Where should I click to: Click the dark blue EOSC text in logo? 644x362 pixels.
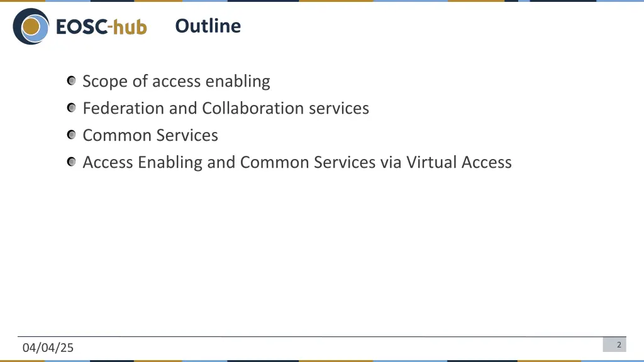[x=82, y=27]
